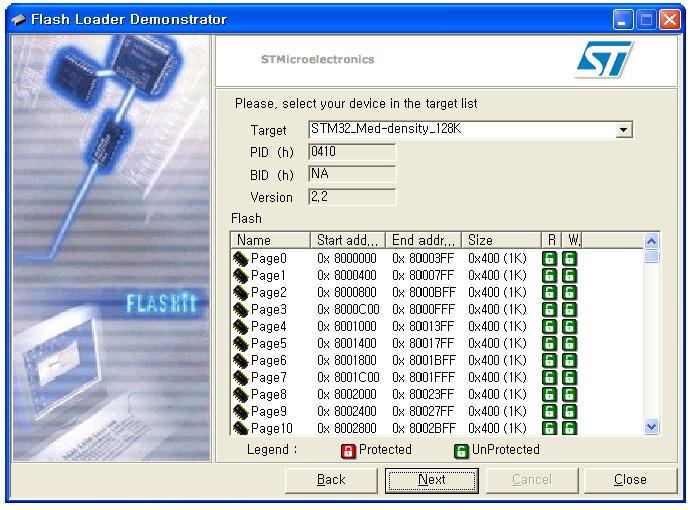
Task: Click the Page3 memory chip icon
Action: (x=241, y=309)
